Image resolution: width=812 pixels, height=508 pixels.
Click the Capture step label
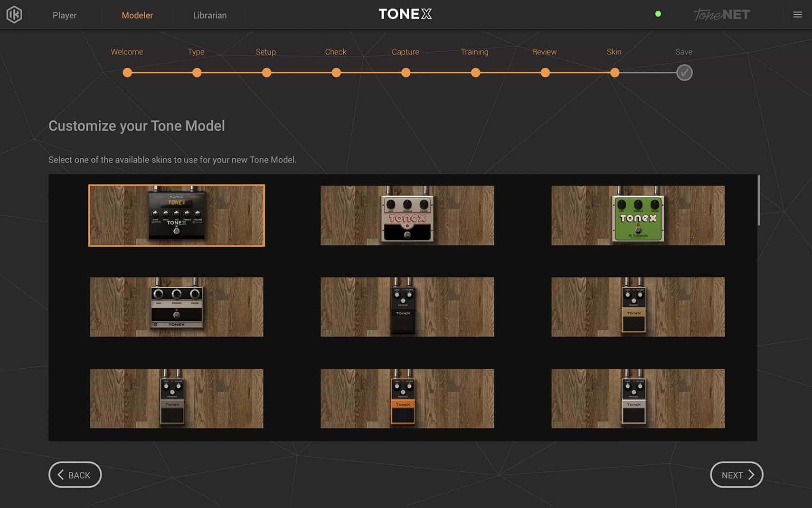click(406, 52)
